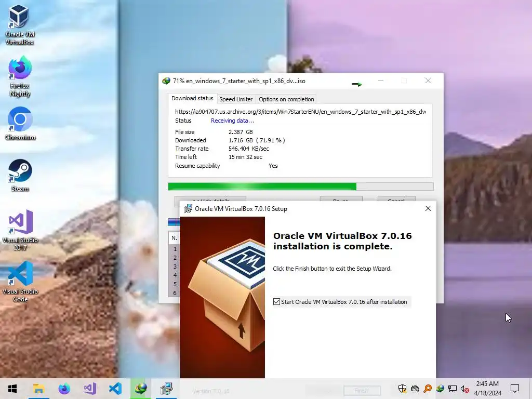Open Internet Download Manager tray icon
This screenshot has width=532, height=399.
(440, 389)
